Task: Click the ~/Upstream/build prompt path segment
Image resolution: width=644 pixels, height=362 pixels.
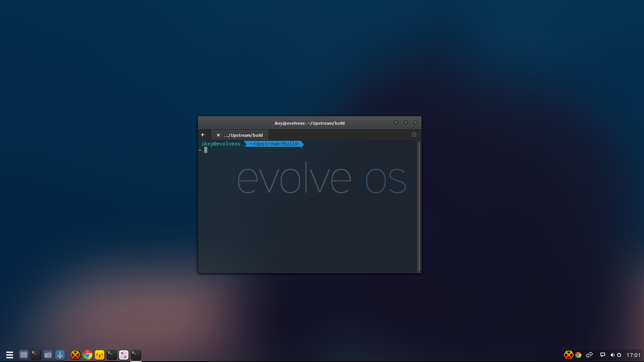Action: tap(274, 144)
